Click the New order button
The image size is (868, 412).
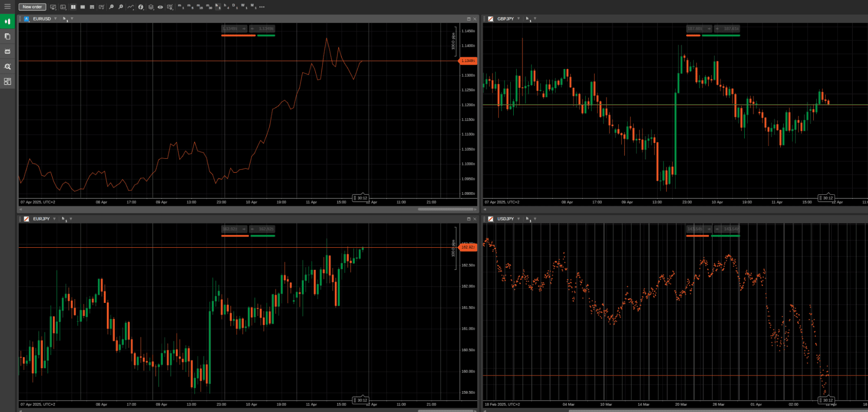[x=32, y=7]
